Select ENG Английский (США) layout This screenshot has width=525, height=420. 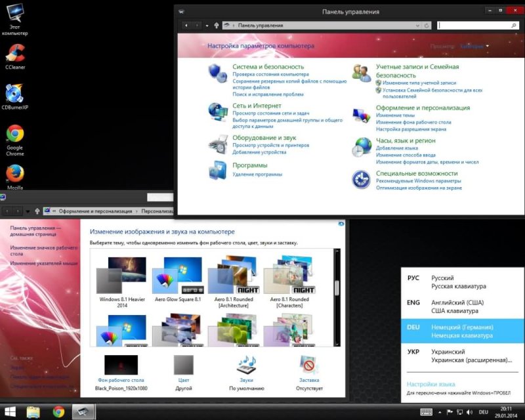click(x=463, y=306)
